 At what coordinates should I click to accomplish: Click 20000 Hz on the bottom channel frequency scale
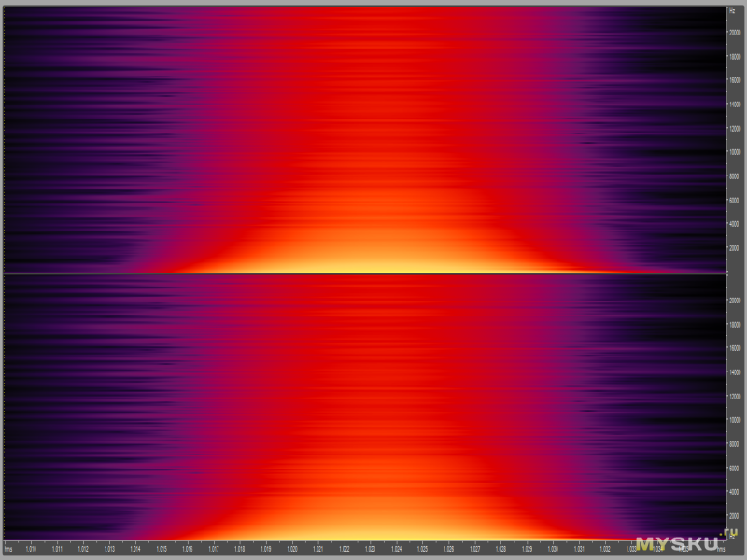tap(735, 301)
